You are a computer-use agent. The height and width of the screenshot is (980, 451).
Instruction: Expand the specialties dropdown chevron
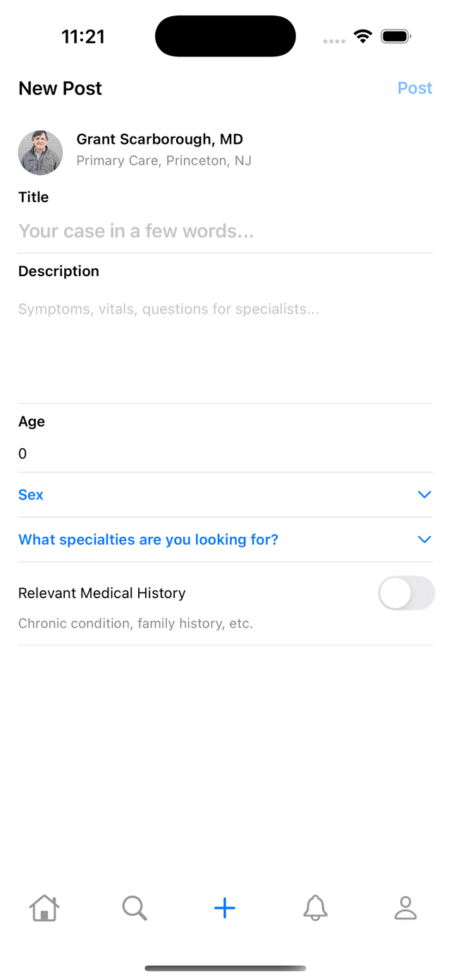(x=424, y=540)
